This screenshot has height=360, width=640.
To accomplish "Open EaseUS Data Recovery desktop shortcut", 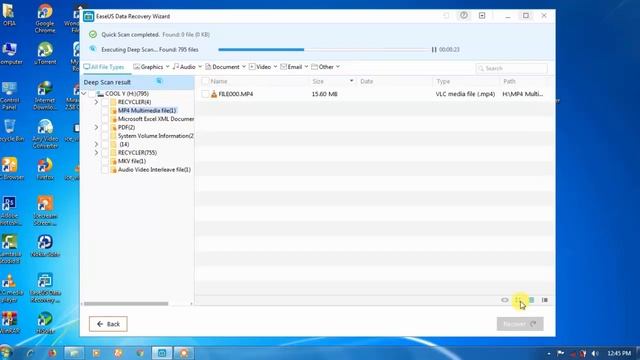I will (45, 288).
